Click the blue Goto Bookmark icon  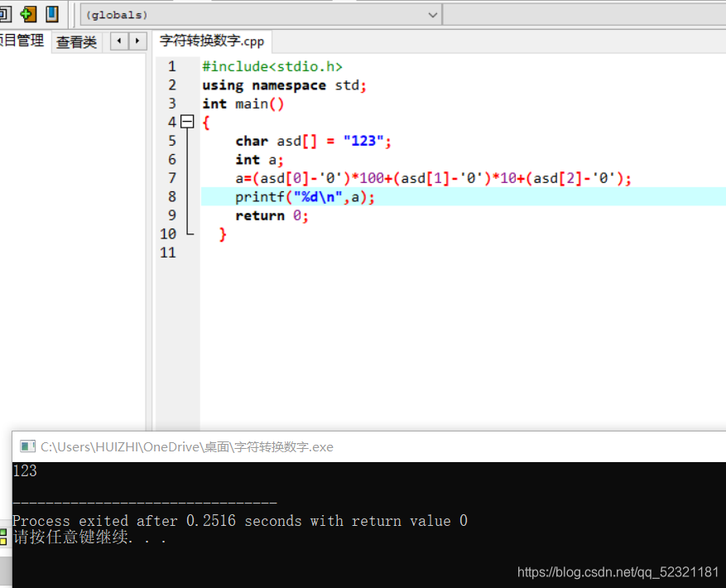click(x=52, y=14)
